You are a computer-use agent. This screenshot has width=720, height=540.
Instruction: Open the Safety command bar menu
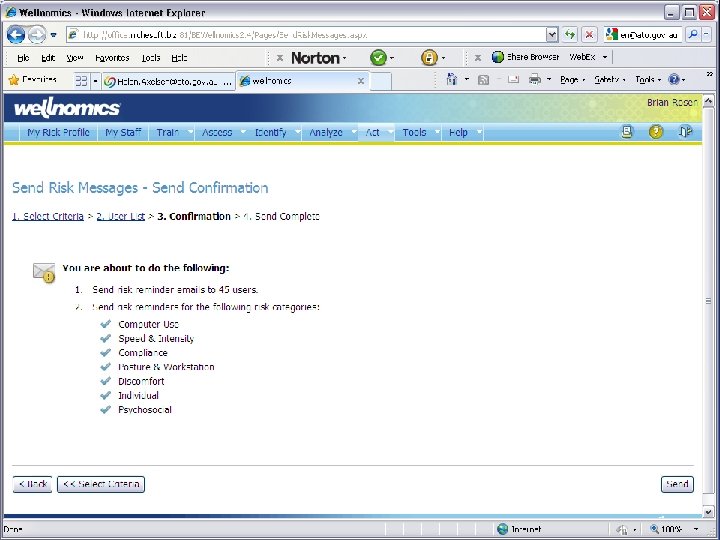[609, 80]
